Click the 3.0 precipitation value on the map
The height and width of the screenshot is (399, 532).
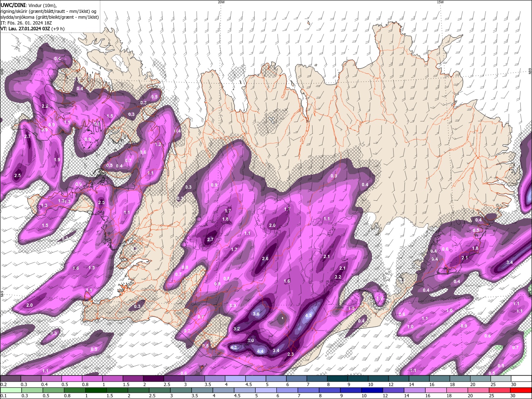(x=251, y=340)
